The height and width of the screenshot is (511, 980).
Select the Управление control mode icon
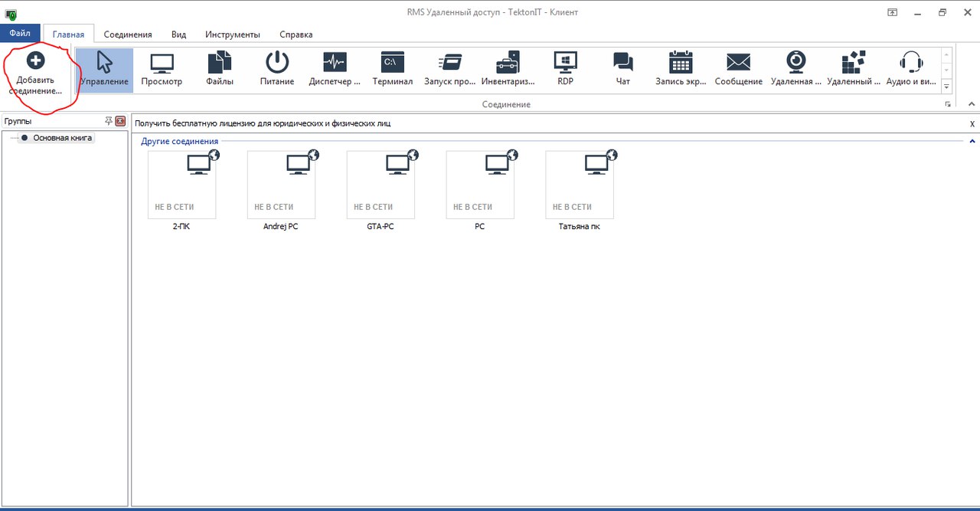click(104, 64)
